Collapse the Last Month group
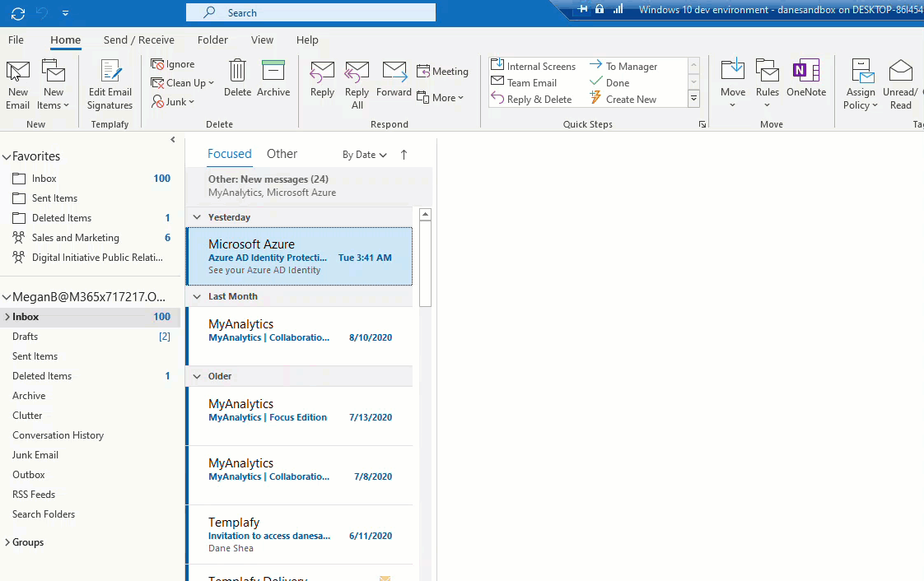The height and width of the screenshot is (581, 924). (x=197, y=296)
